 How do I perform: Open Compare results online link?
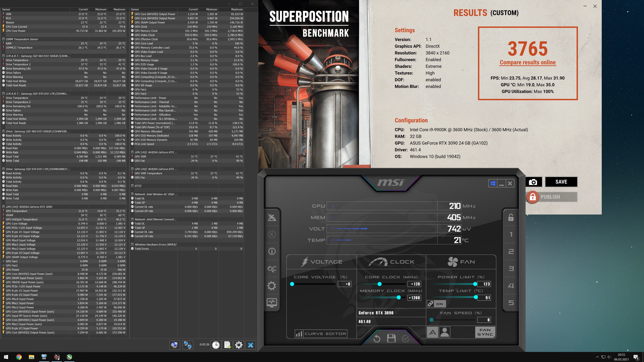click(527, 63)
